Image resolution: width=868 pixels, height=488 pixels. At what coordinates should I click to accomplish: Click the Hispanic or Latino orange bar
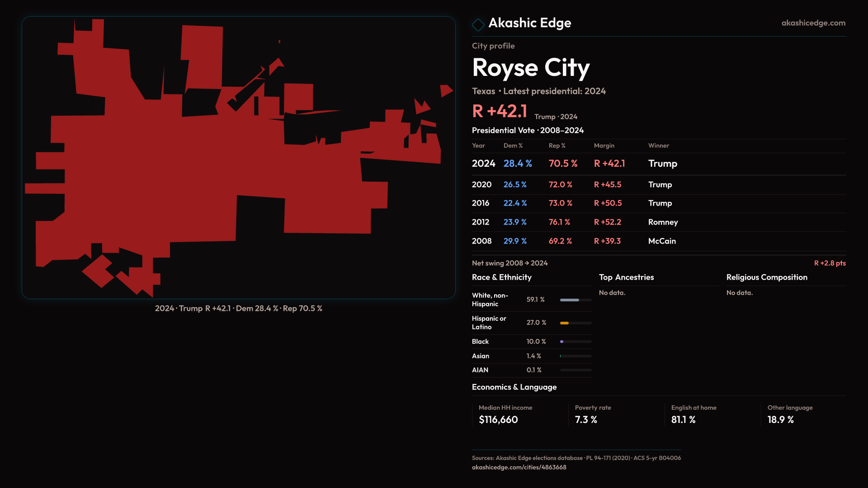tap(565, 323)
